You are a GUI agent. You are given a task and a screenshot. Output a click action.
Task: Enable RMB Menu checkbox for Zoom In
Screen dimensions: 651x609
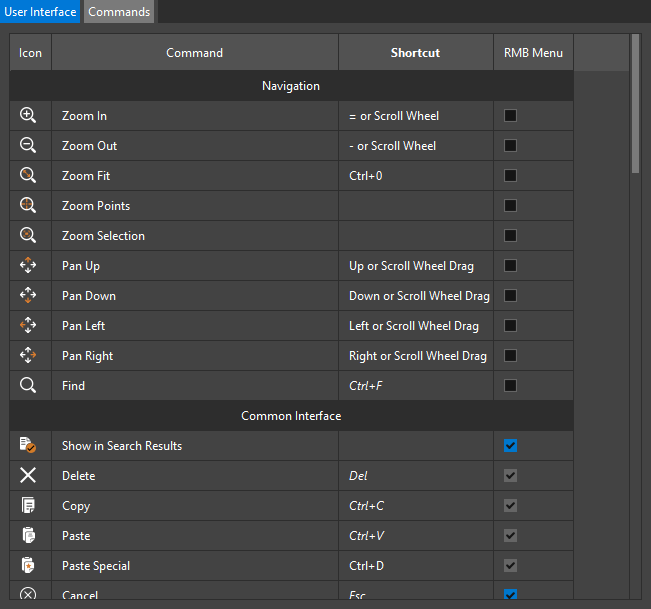(x=510, y=115)
